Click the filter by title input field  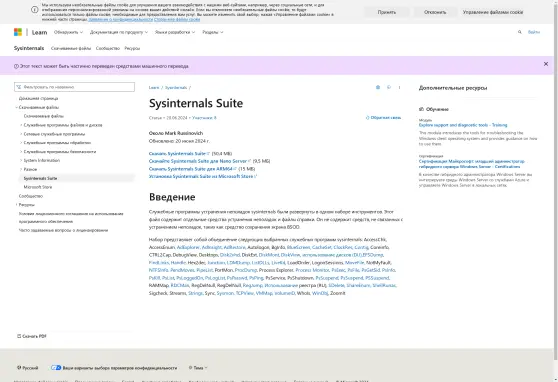[74, 87]
